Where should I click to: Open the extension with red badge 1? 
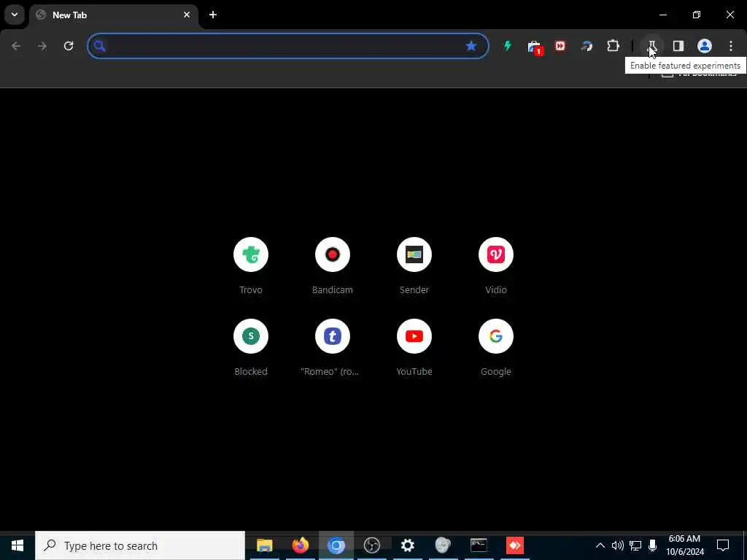pos(535,47)
